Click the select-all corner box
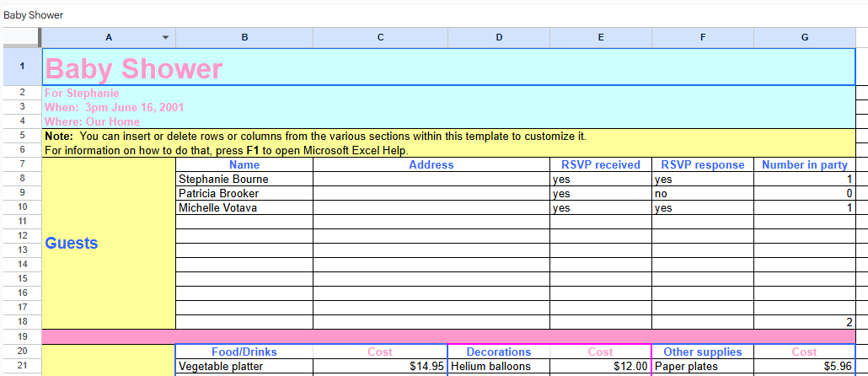 [22, 37]
